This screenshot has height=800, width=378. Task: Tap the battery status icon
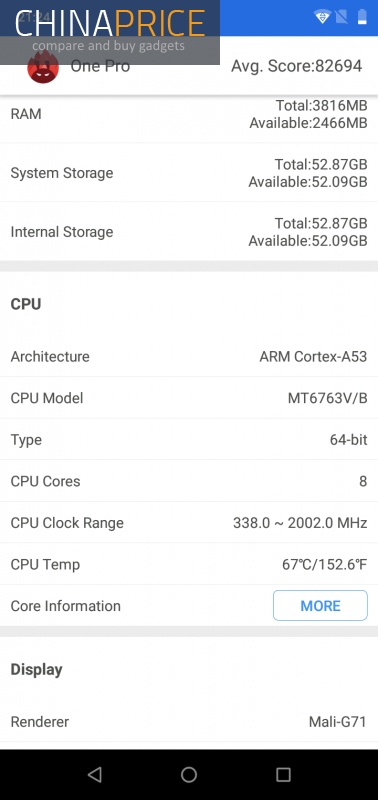point(362,17)
